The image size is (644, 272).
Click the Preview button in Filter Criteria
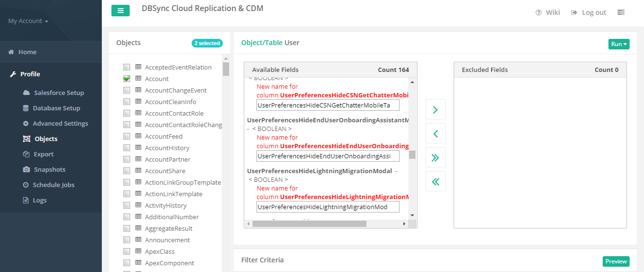pos(616,261)
